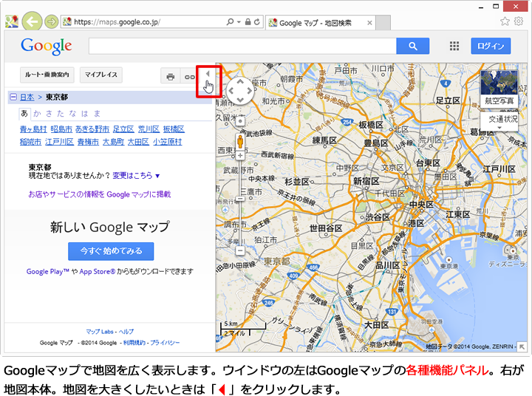Pan map right with pan arrow
This screenshot has height=396, width=532.
pyautogui.click(x=250, y=91)
